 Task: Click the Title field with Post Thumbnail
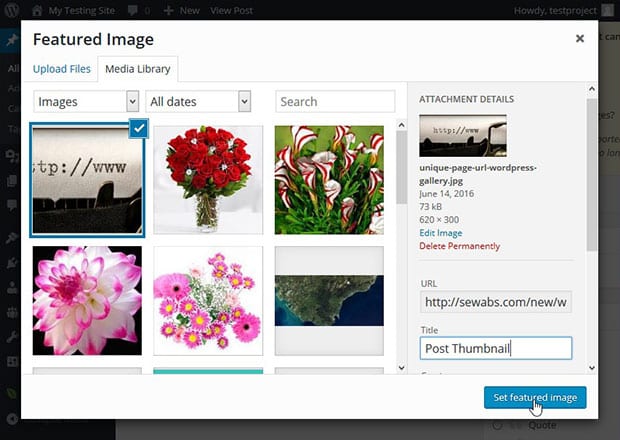point(496,348)
